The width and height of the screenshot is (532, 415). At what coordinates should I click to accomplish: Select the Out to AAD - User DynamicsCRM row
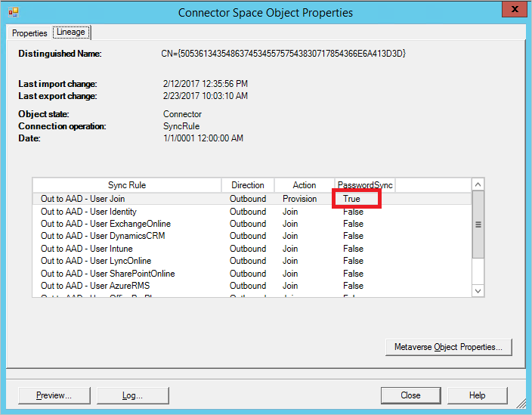point(252,236)
